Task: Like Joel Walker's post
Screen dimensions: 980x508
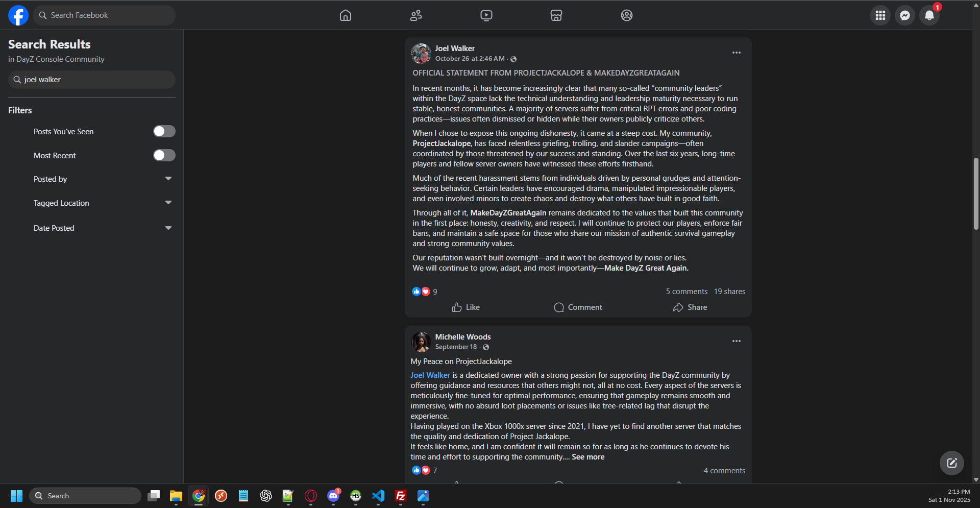Action: [465, 307]
